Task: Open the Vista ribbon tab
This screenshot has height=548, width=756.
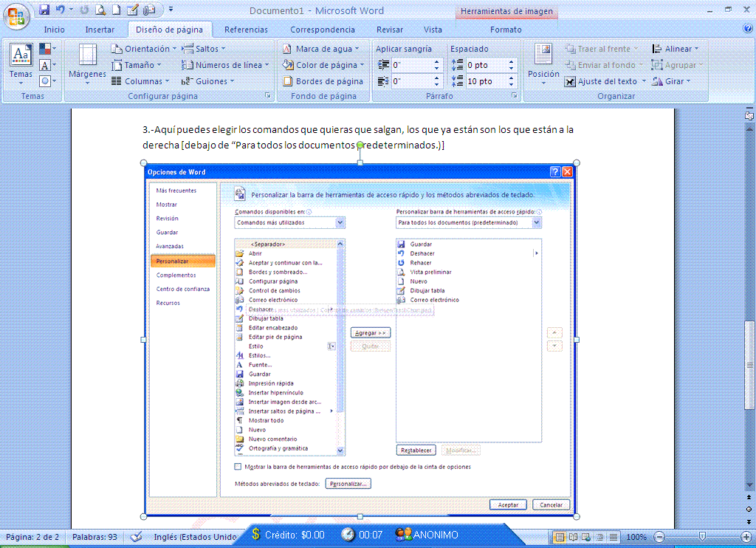Action: click(x=433, y=30)
